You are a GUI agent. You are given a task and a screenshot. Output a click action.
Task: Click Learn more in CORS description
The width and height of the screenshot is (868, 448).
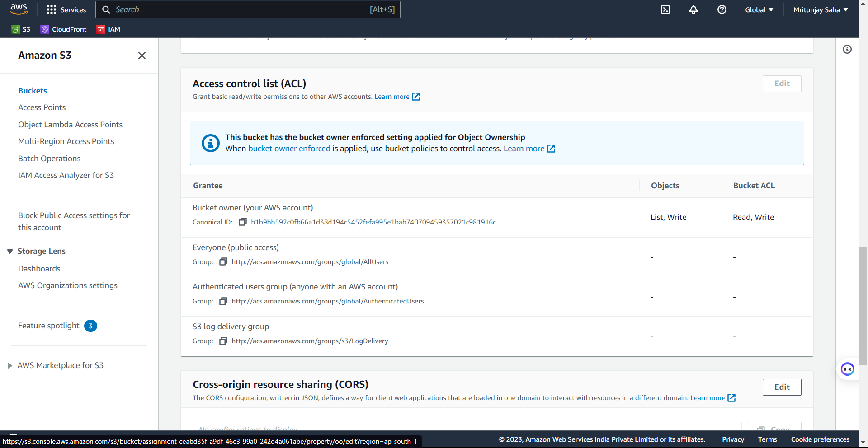pos(708,398)
